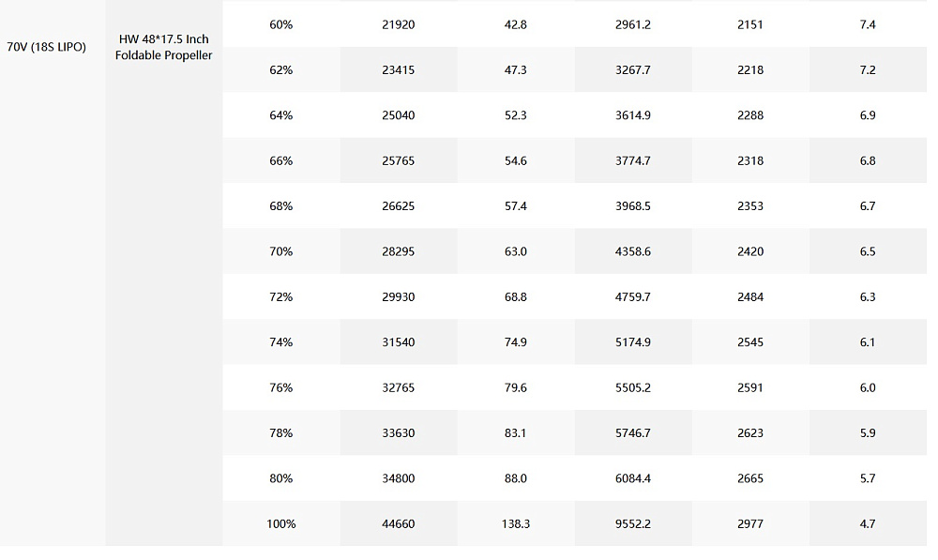The image size is (938, 560).
Task: Click the 31540 thrust value
Action: coord(398,342)
